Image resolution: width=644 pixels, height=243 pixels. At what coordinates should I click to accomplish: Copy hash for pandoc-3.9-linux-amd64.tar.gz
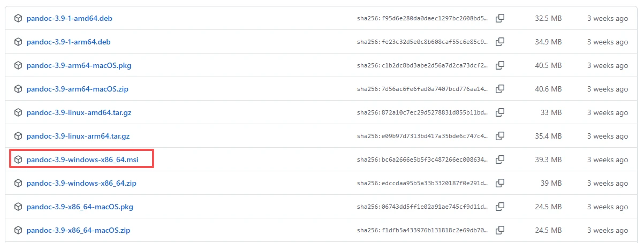pos(500,112)
